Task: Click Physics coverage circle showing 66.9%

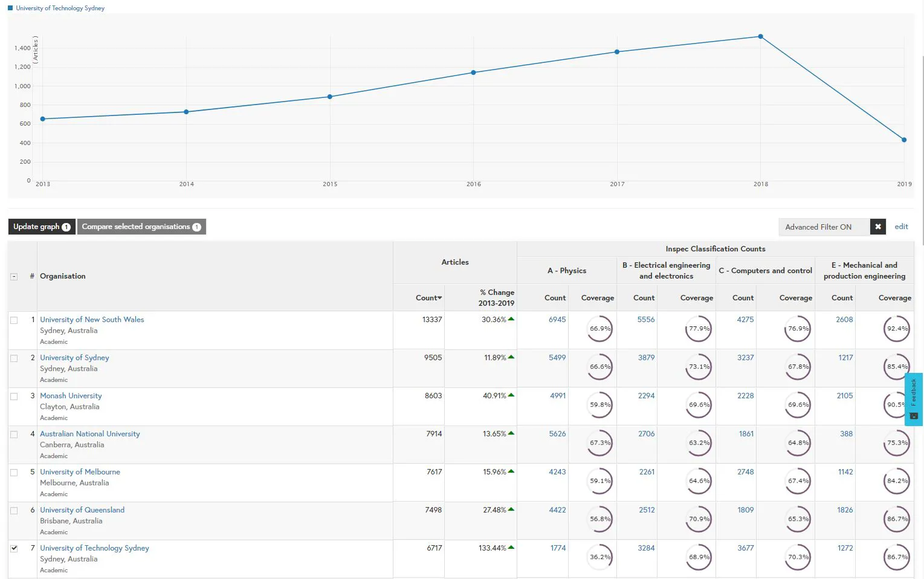Action: tap(599, 329)
